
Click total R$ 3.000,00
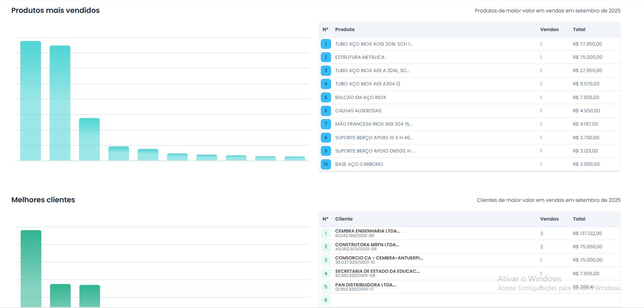coord(586,164)
